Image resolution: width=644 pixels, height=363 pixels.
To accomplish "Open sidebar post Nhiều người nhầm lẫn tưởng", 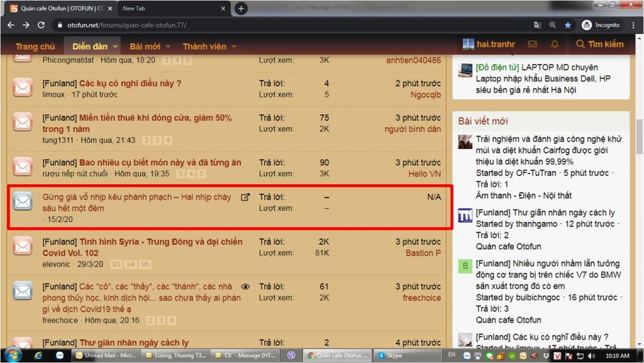I will 548,275.
